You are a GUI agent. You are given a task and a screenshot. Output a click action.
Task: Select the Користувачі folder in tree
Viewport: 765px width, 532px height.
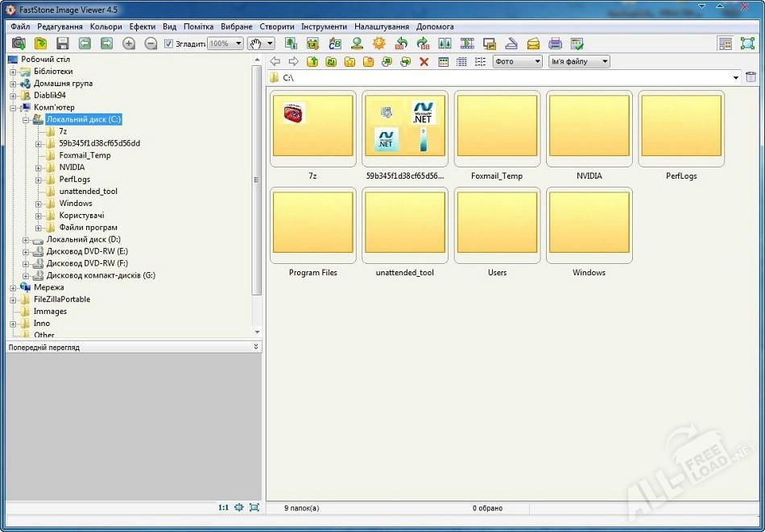(x=81, y=216)
